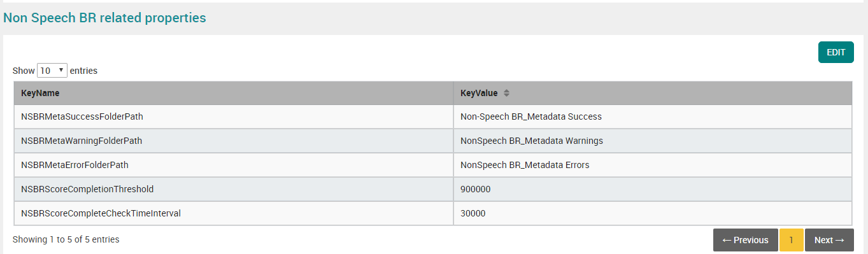
Task: Open the Show entries dropdown
Action: point(52,71)
